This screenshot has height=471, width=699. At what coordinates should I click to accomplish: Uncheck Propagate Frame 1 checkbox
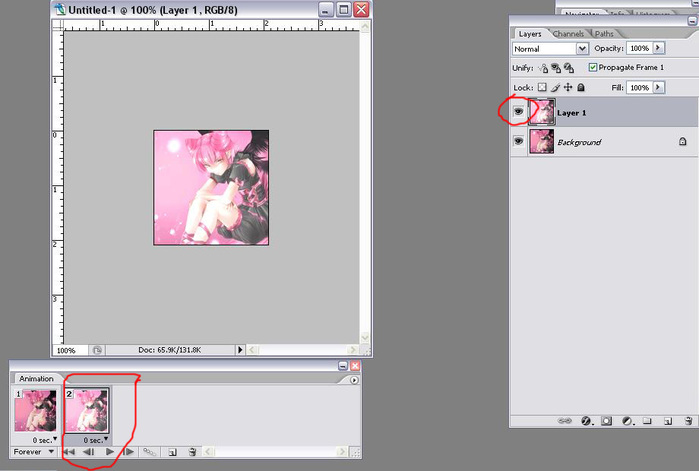pyautogui.click(x=592, y=67)
